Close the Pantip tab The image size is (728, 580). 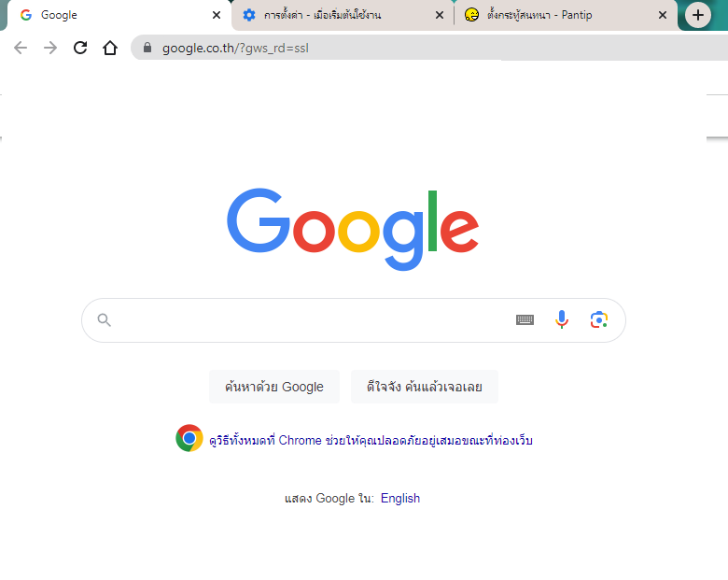point(663,15)
